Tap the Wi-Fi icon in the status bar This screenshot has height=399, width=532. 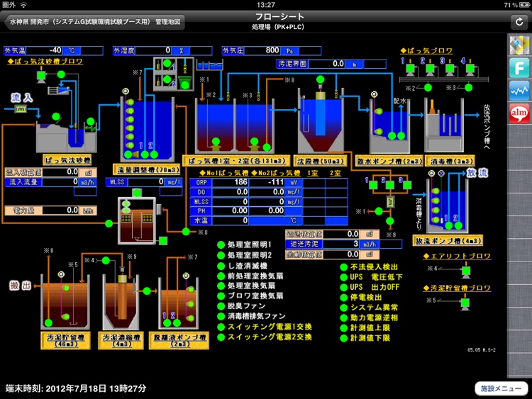(23, 5)
